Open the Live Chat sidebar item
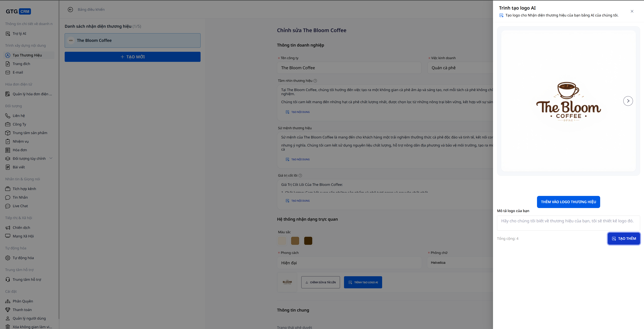Viewport: 644px width, 329px height. click(20, 206)
